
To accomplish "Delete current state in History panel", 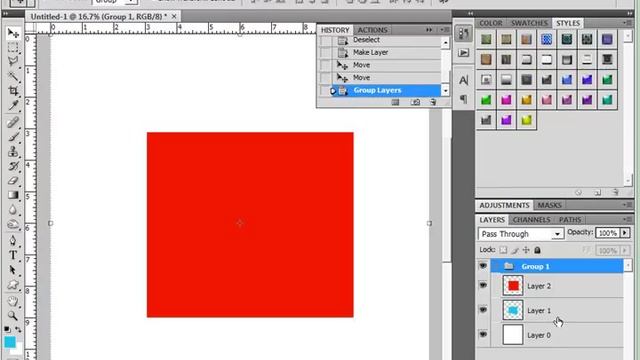I will click(433, 102).
